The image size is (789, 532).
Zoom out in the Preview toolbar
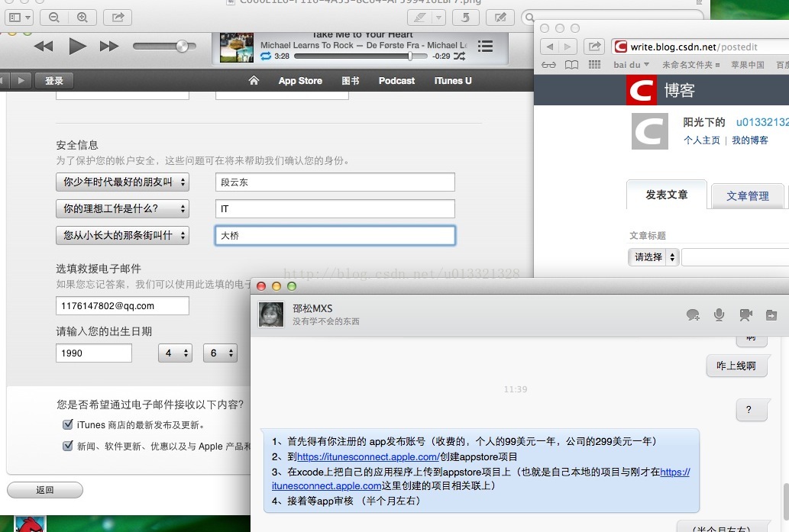53,18
